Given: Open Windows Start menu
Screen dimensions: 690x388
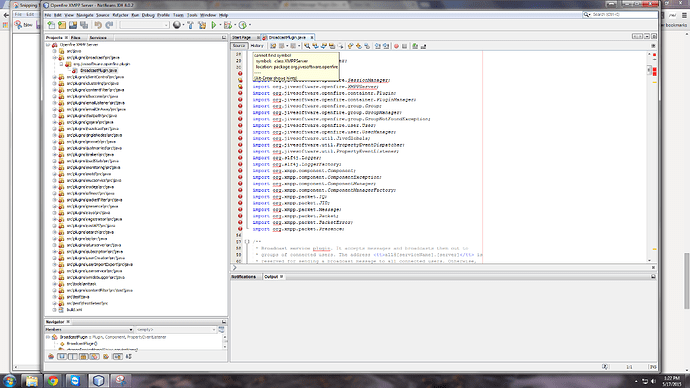Looking at the screenshot, I should coord(9,381).
